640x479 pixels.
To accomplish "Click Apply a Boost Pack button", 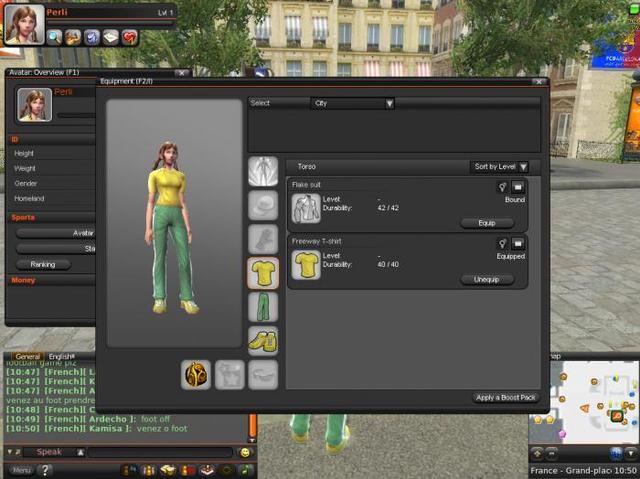I will point(506,397).
